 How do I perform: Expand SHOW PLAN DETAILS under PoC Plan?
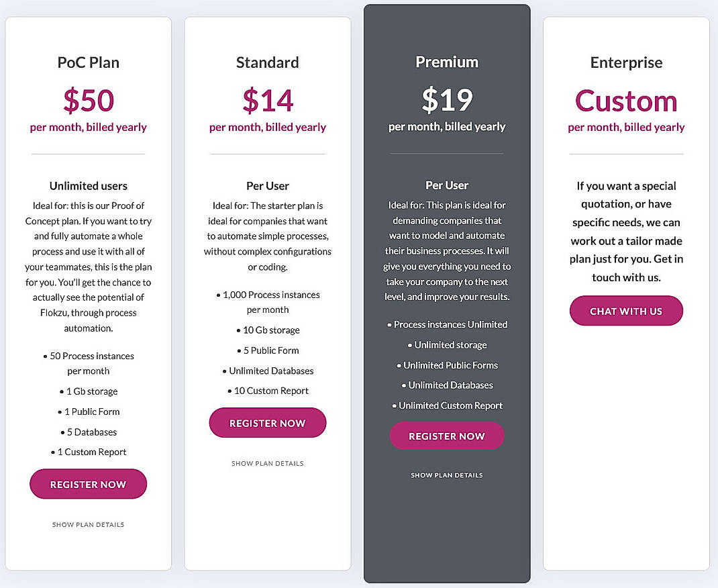[x=88, y=524]
